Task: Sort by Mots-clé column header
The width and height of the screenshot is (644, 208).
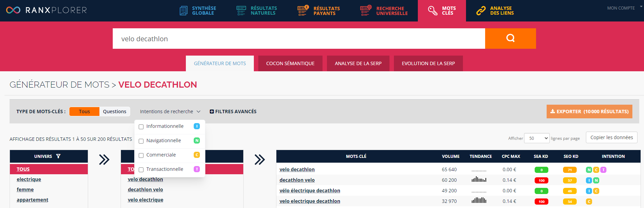Action: point(356,157)
